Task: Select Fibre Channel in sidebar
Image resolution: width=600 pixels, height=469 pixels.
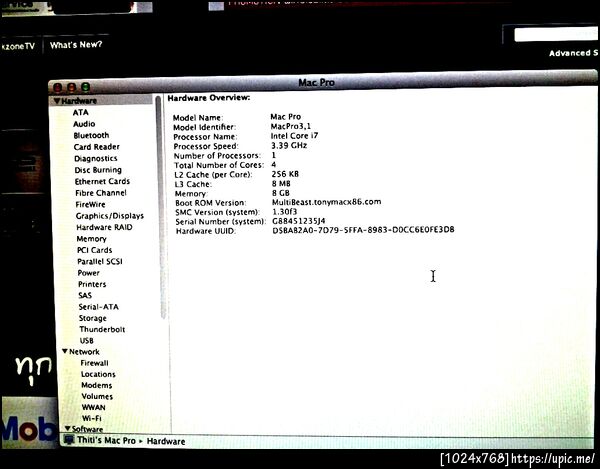Action: (x=101, y=193)
